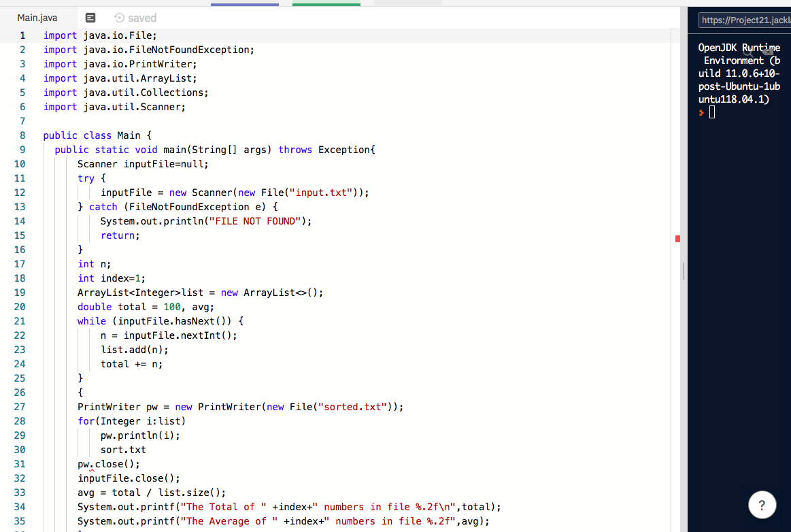791x532 pixels.
Task: Click 'int index=1;' declaration
Action: [112, 279]
